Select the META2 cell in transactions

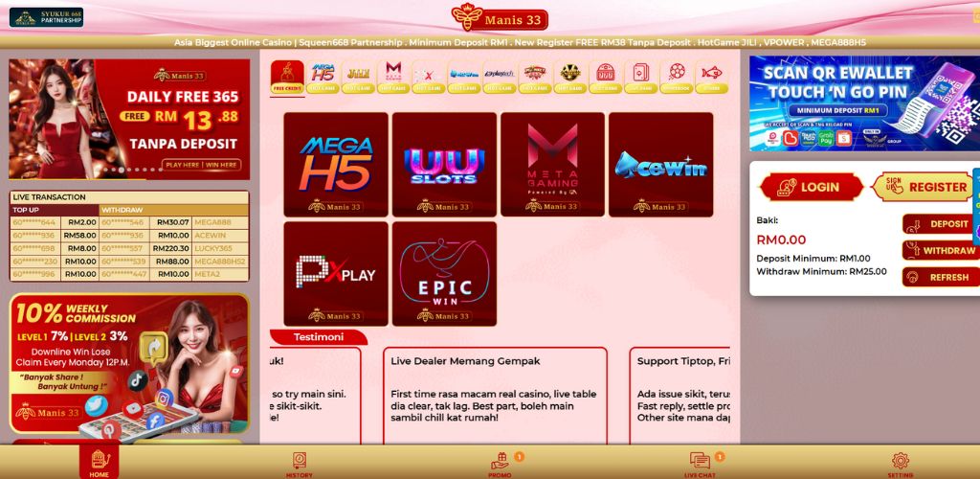pos(220,274)
